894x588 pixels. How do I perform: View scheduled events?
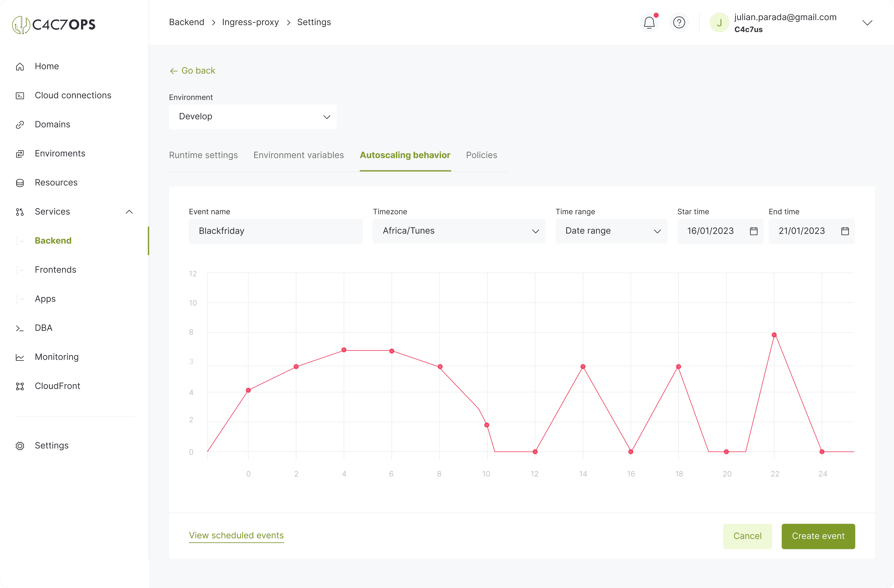point(236,535)
